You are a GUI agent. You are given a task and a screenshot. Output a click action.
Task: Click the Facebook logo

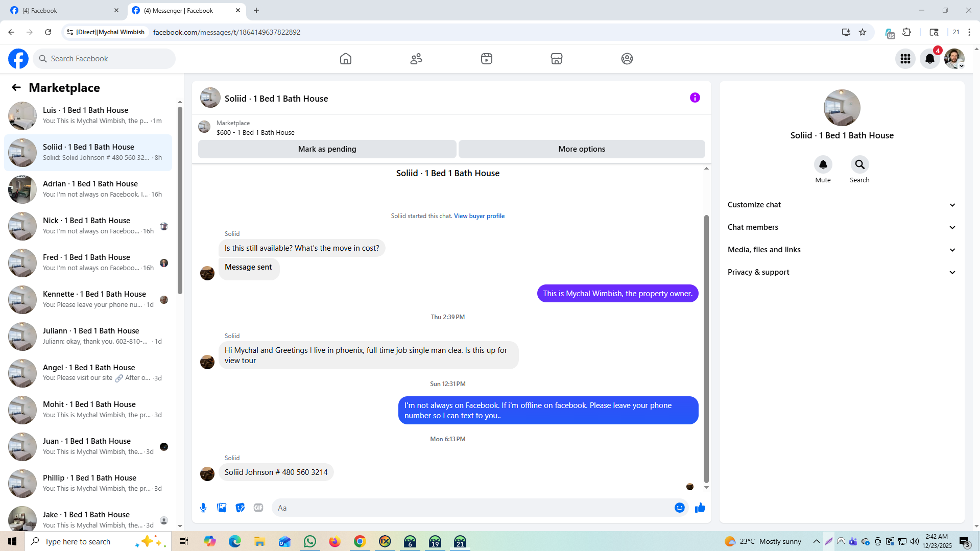click(18, 59)
